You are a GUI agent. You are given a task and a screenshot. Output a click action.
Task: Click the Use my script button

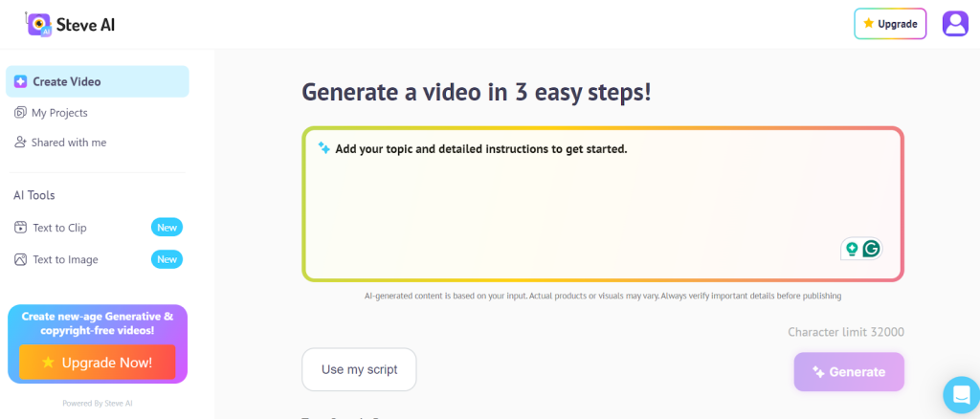pos(359,369)
